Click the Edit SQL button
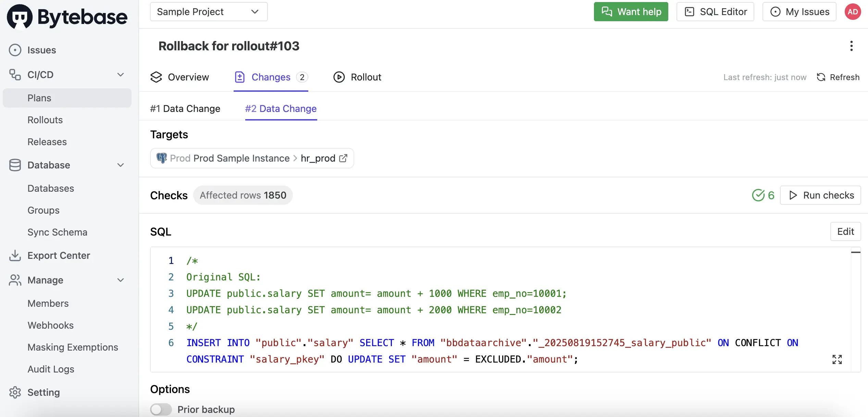The image size is (868, 417). click(845, 231)
